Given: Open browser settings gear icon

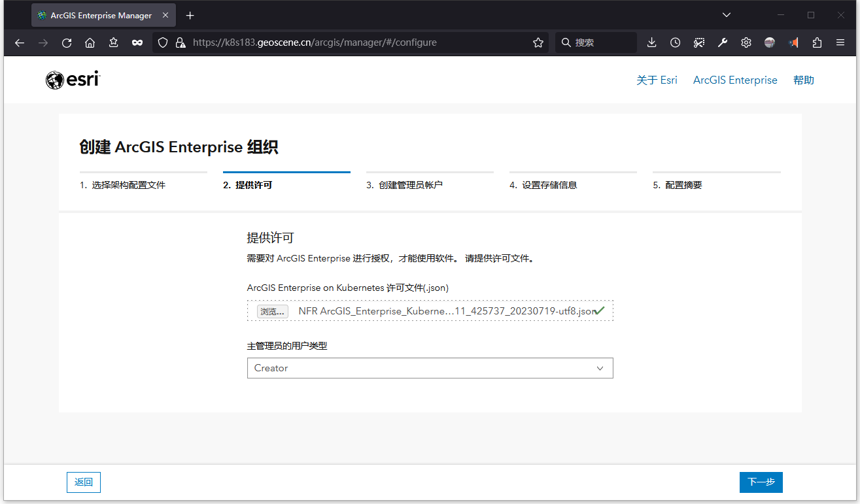Looking at the screenshot, I should click(x=746, y=42).
